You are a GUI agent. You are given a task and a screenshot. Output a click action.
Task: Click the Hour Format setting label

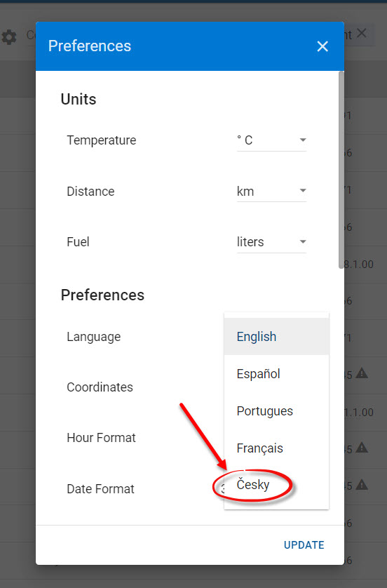pyautogui.click(x=101, y=438)
